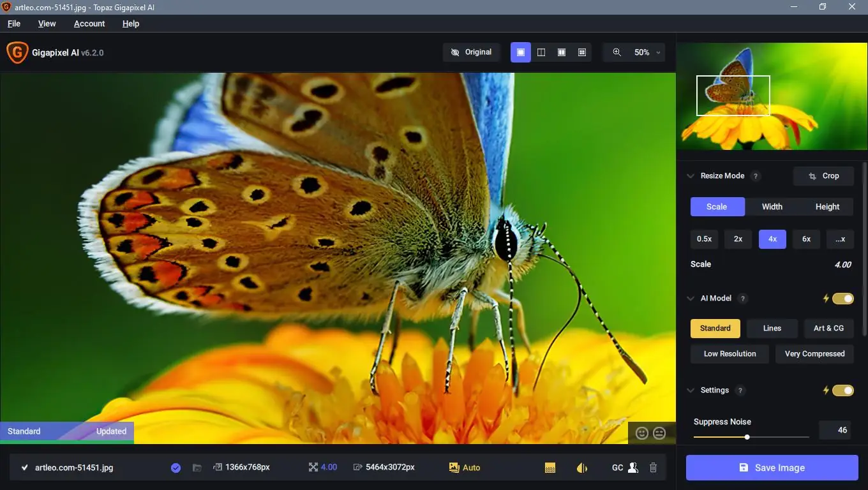Switch to four-panel comparison view
Image resolution: width=868 pixels, height=490 pixels.
581,52
